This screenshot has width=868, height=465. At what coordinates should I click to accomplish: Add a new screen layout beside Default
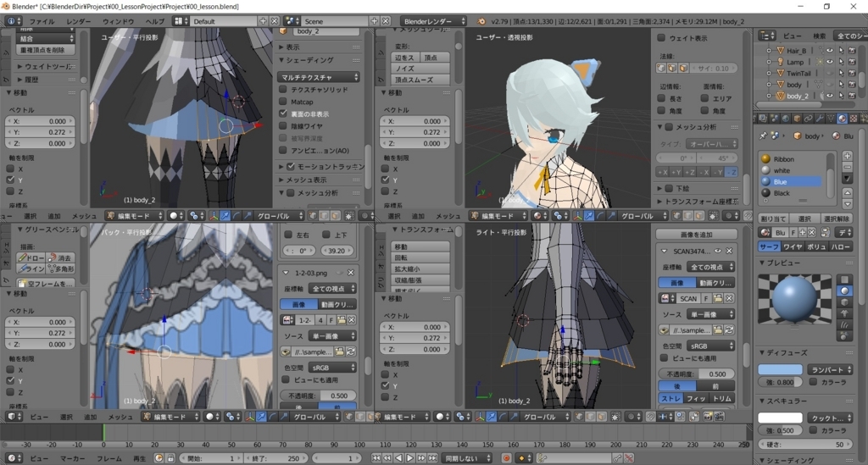263,21
